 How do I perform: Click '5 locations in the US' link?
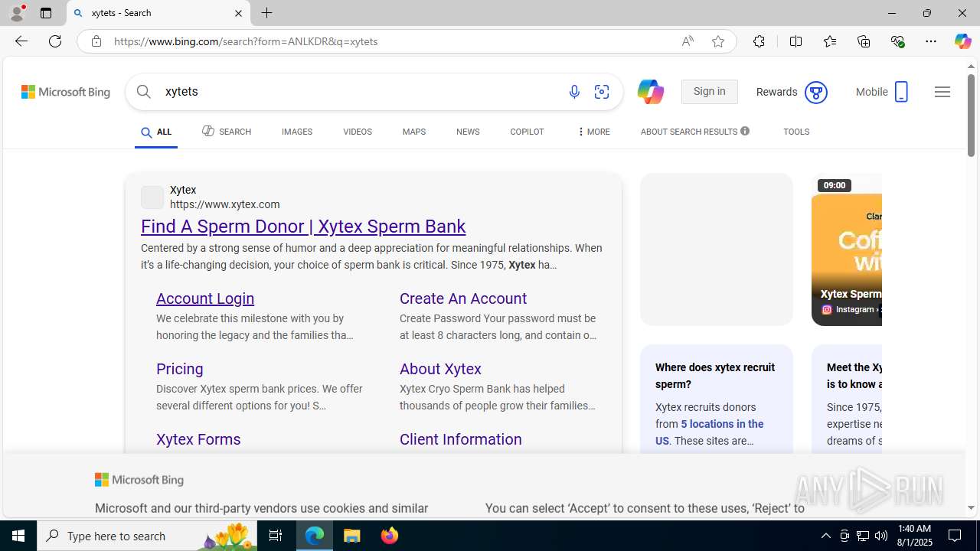coord(710,432)
